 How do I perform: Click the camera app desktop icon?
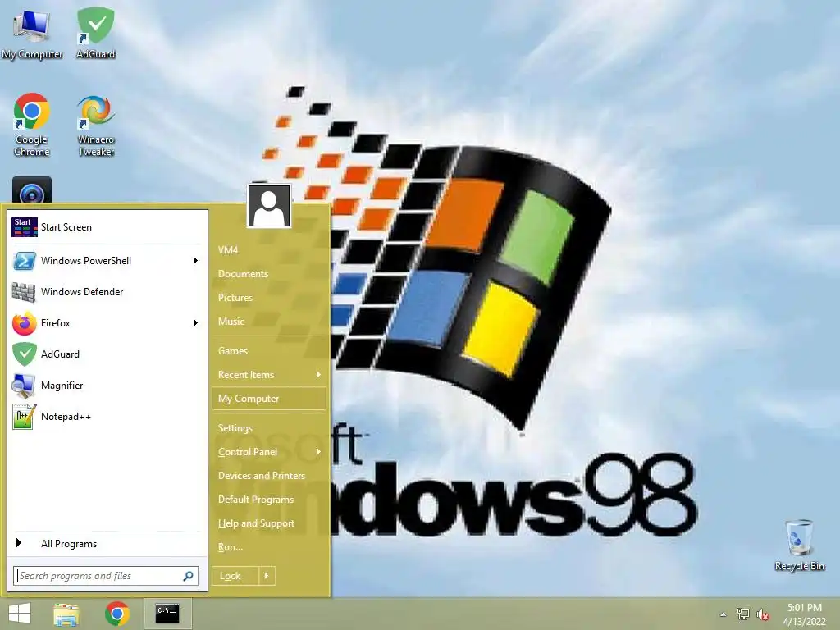32,189
